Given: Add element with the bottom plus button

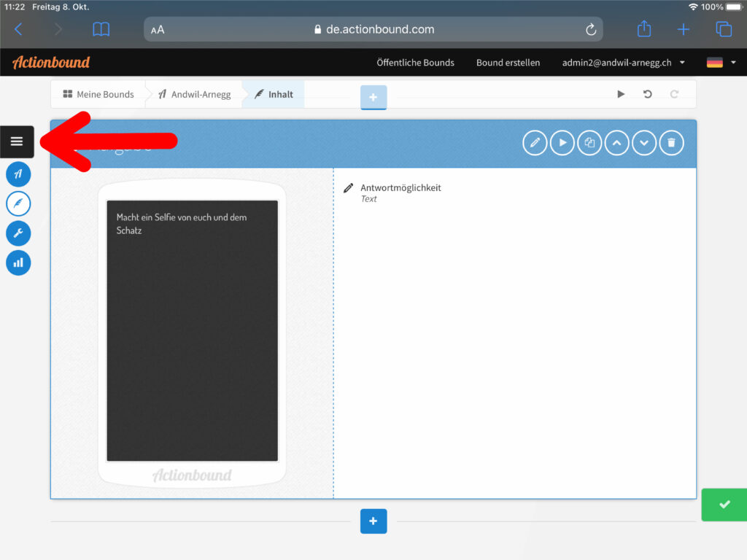Looking at the screenshot, I should tap(373, 521).
